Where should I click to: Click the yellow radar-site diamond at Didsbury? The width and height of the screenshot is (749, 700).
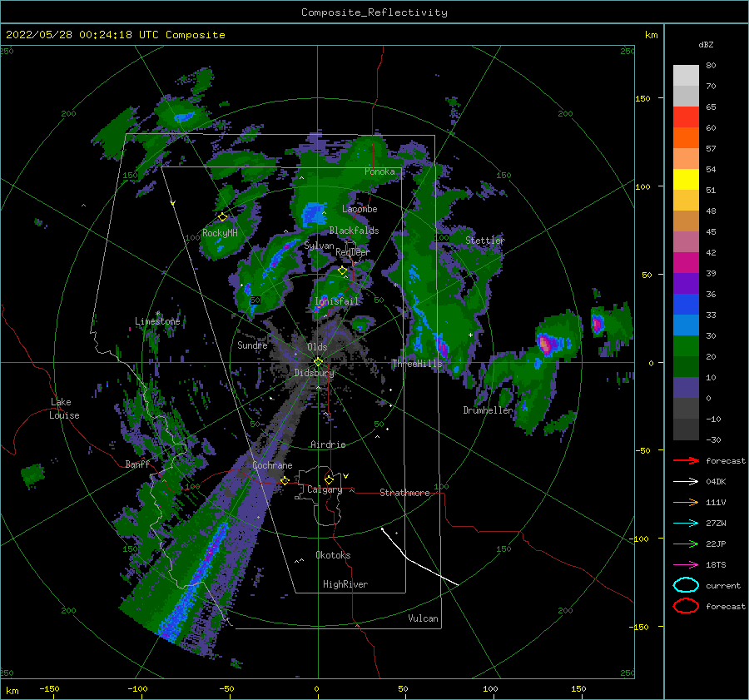click(x=318, y=362)
